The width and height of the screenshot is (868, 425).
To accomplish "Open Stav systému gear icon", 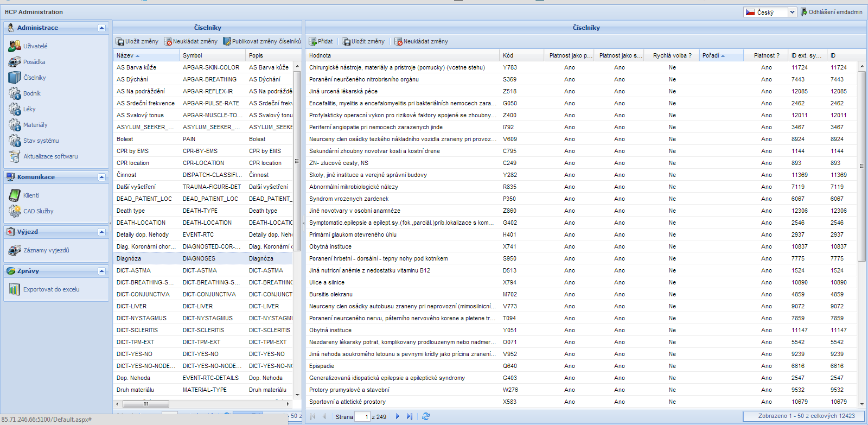I will pyautogui.click(x=15, y=141).
